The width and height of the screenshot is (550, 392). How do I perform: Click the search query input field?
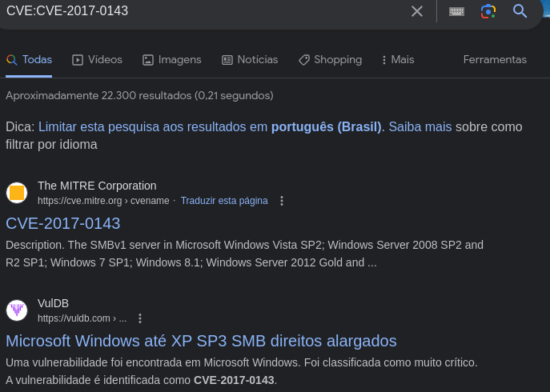tap(203, 11)
